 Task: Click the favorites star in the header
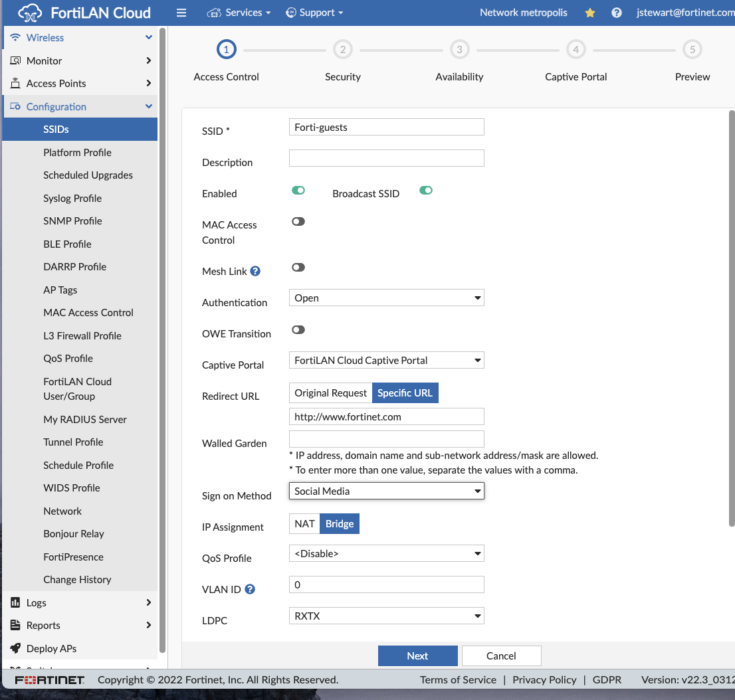(589, 12)
